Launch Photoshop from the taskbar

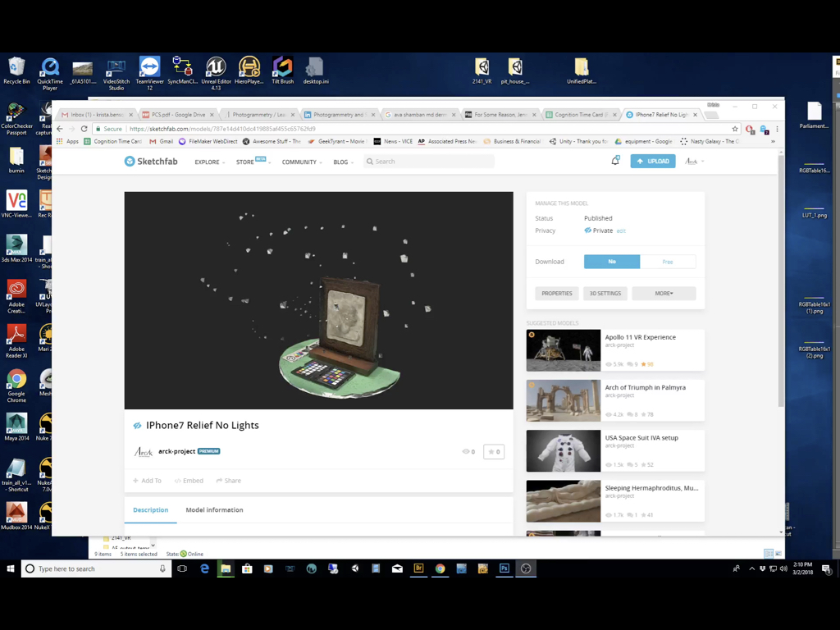504,568
